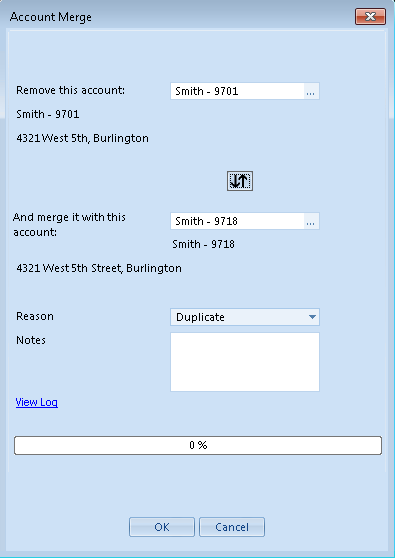
Task: Open the View Log link
Action: 37,402
